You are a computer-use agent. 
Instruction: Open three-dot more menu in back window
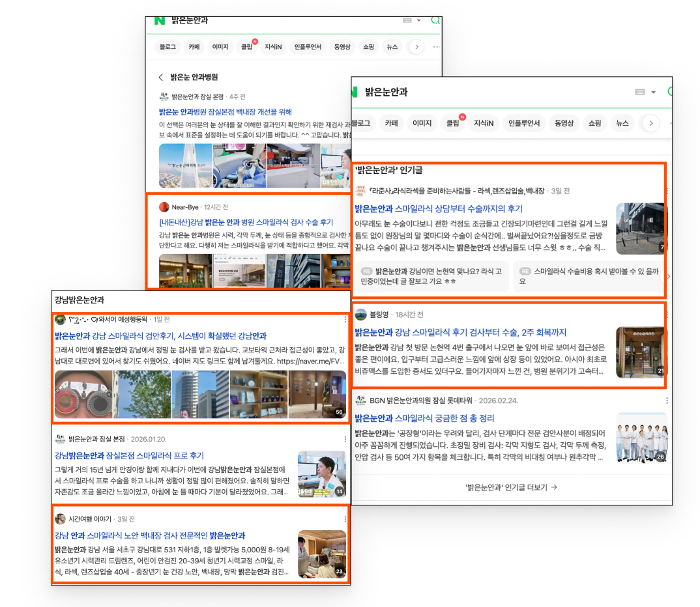tap(436, 47)
